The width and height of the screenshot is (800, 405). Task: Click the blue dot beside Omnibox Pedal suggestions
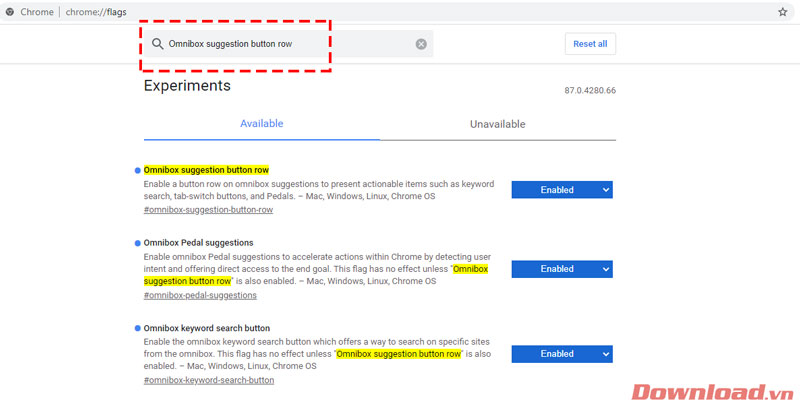click(x=137, y=243)
